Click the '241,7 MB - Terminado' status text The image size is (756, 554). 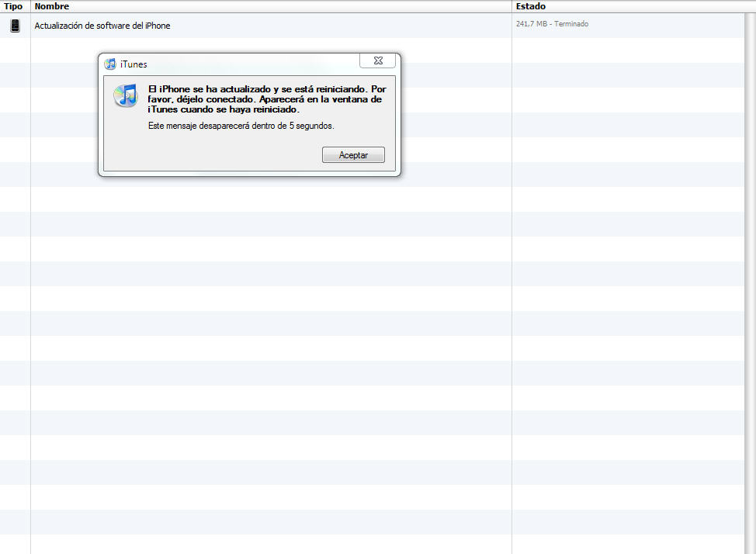click(552, 23)
